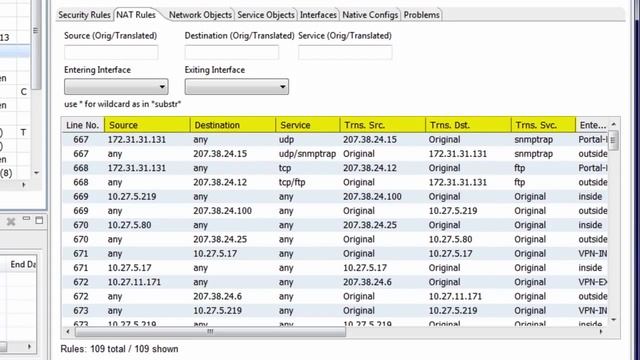This screenshot has width=640, height=360.
Task: Sort by the Trns. Svc. column header
Action: point(543,125)
